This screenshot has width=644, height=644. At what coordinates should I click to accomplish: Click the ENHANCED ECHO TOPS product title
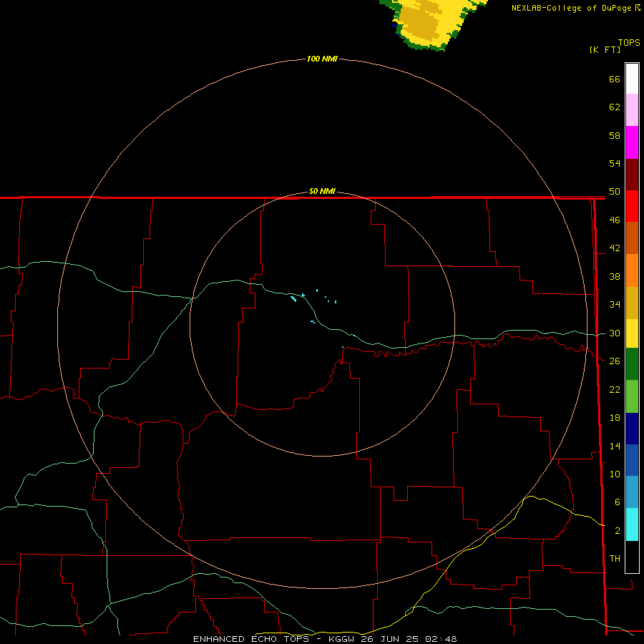click(251, 639)
